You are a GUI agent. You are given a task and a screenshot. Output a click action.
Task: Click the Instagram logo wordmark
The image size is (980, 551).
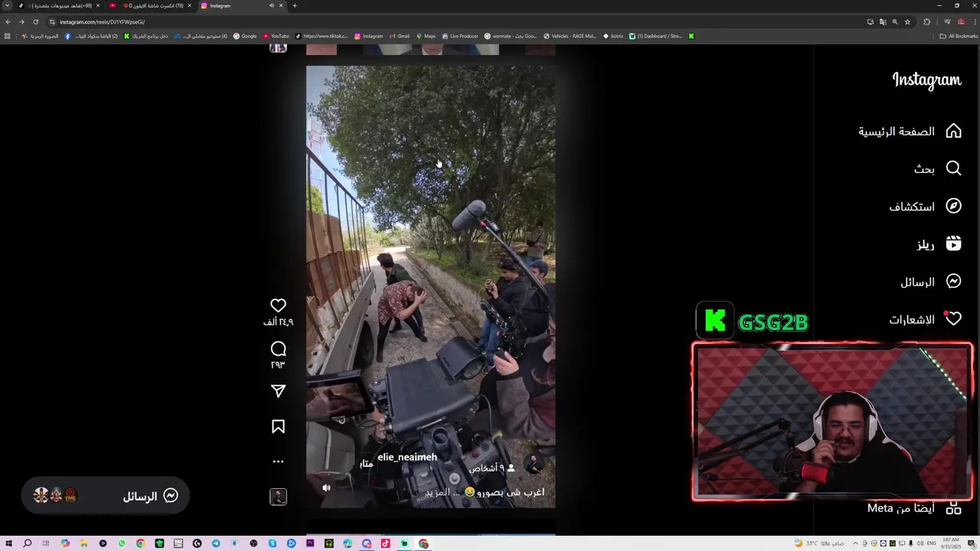pyautogui.click(x=926, y=80)
